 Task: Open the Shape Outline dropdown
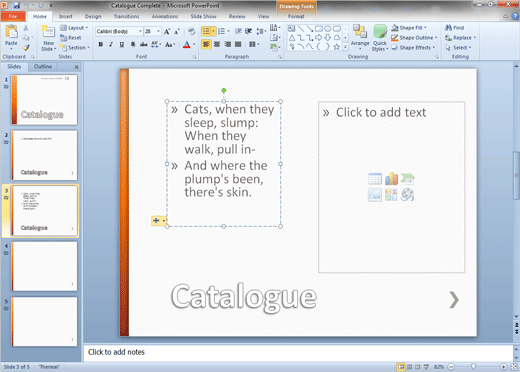414,38
